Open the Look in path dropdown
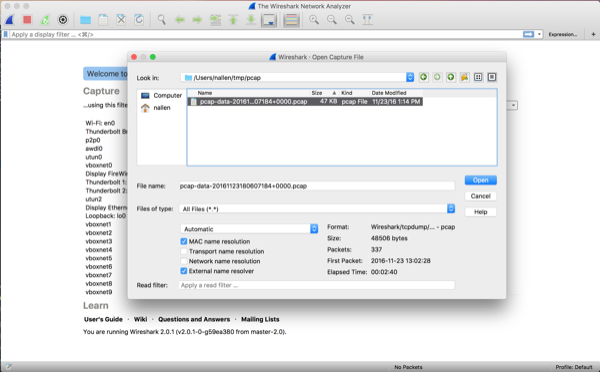This screenshot has width=600, height=372. (x=410, y=77)
